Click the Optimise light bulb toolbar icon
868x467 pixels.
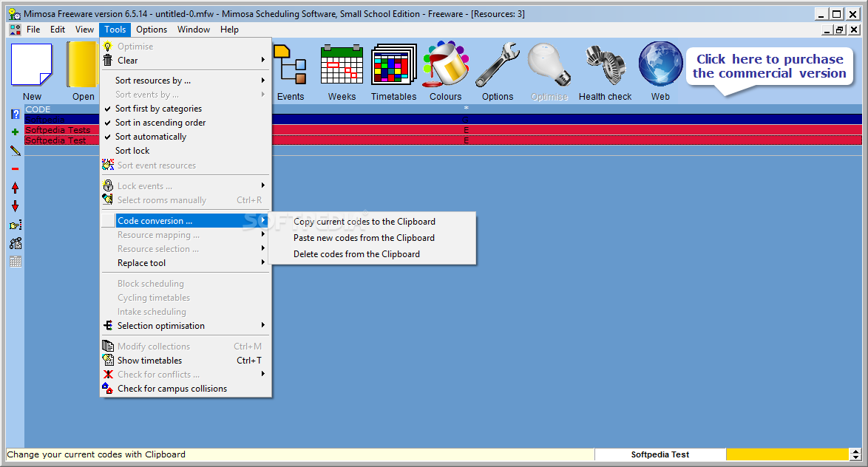pos(549,65)
